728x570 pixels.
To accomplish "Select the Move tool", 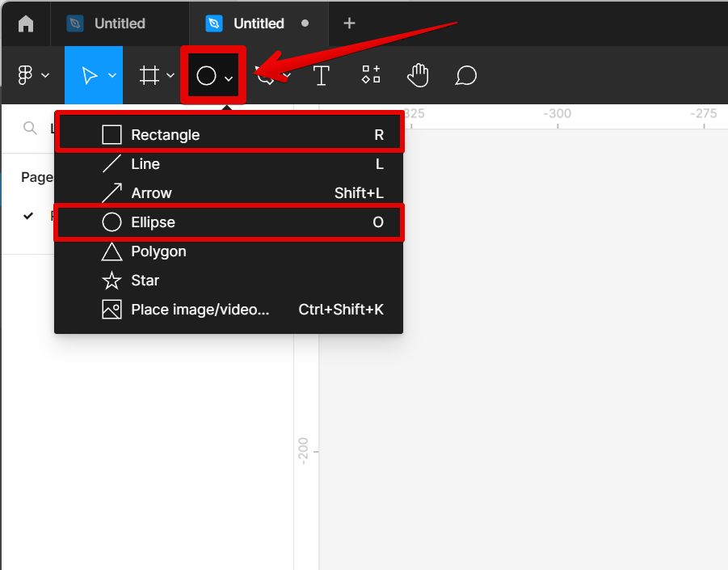I will [x=89, y=75].
